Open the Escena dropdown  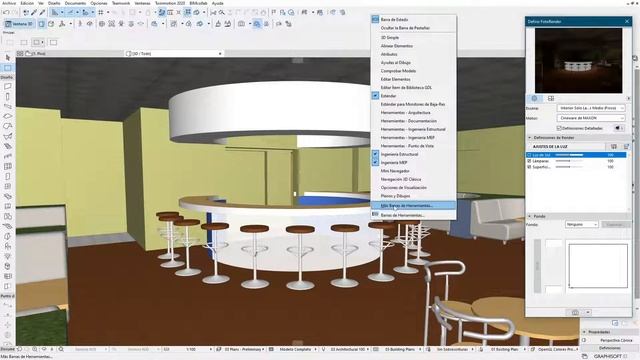(591, 108)
